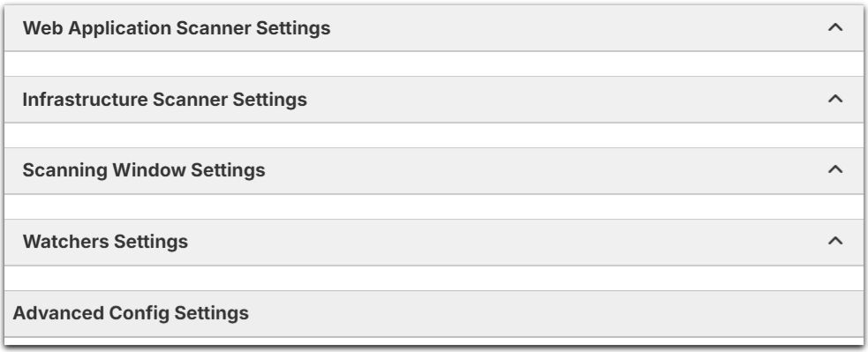Click the up-arrow icon on Watchers Settings
Screen dimensions: 868x352
click(x=834, y=241)
